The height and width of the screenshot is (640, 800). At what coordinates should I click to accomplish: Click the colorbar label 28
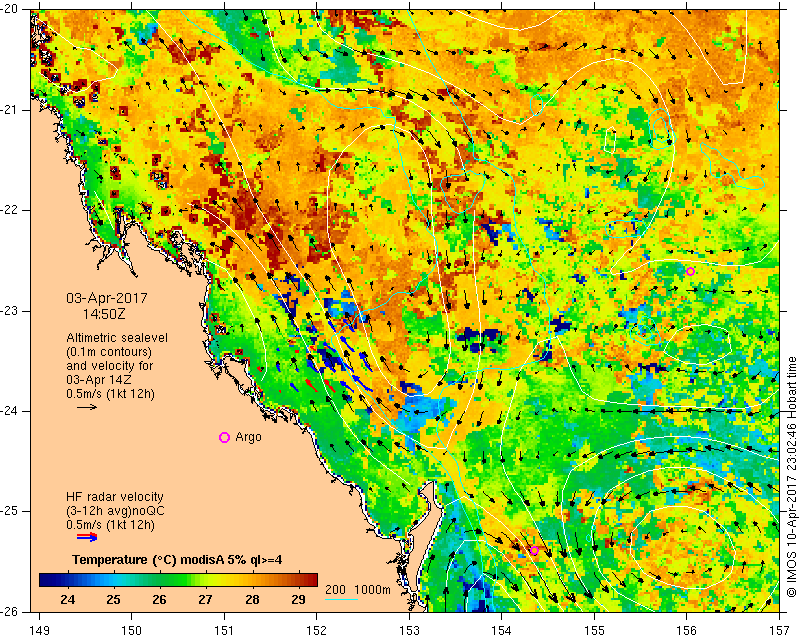[252, 599]
